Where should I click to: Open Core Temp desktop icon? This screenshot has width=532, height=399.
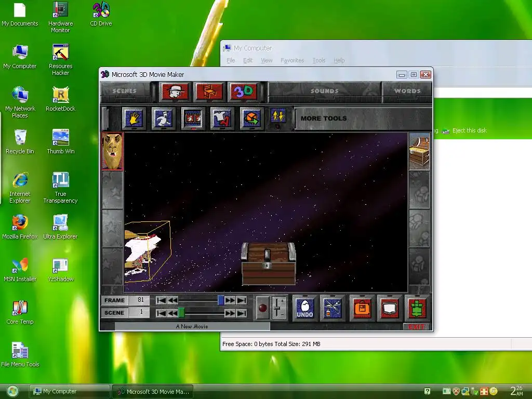20,312
